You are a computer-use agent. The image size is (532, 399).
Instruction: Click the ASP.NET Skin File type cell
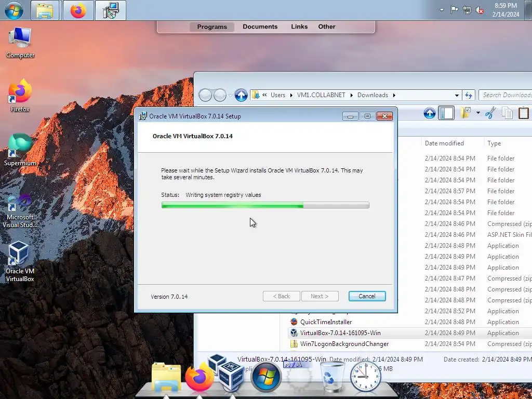coord(509,234)
